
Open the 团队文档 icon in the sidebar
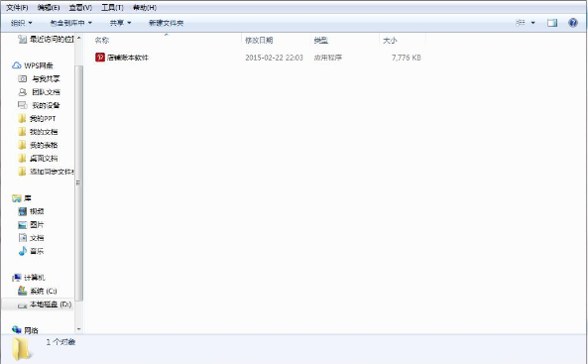tap(23, 92)
